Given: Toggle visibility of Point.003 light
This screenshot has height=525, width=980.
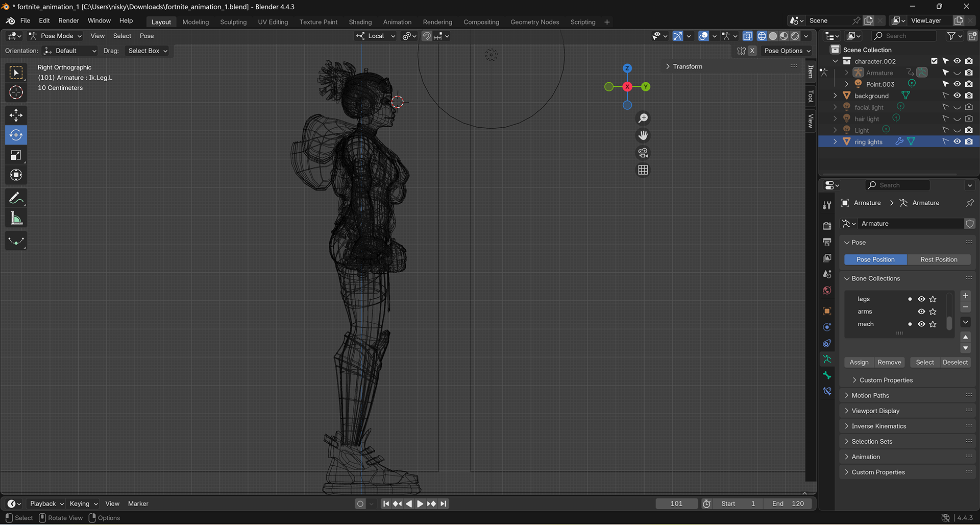Looking at the screenshot, I should 957,84.
